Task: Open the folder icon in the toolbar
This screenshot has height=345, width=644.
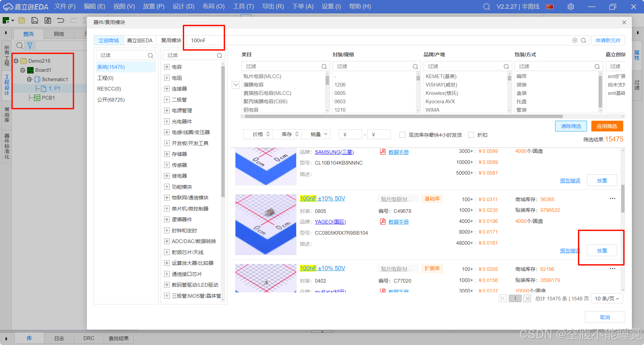Action: 22,20
